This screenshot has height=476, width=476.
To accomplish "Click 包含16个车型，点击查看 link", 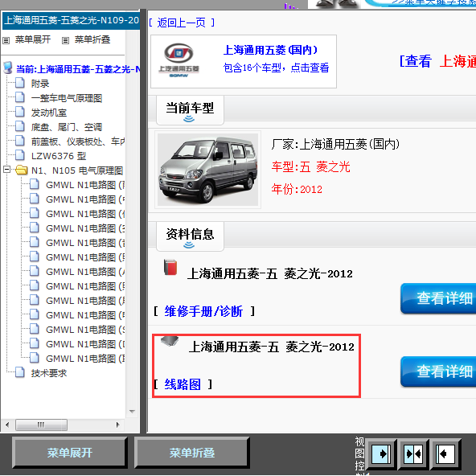I will coord(276,68).
